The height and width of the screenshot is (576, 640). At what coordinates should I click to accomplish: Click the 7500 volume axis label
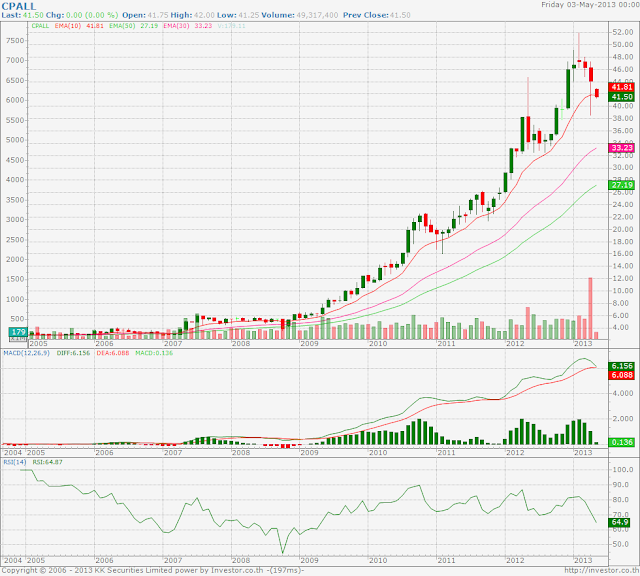(x=15, y=40)
